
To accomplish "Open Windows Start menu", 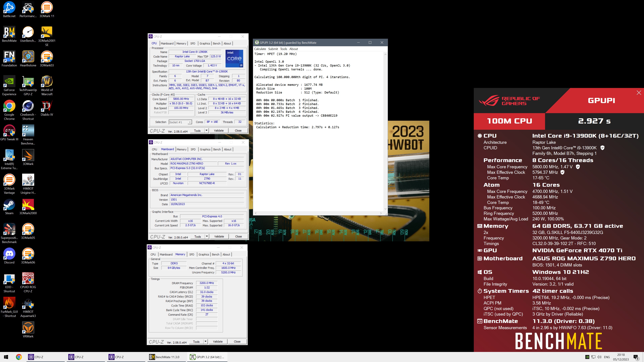I will point(6,357).
